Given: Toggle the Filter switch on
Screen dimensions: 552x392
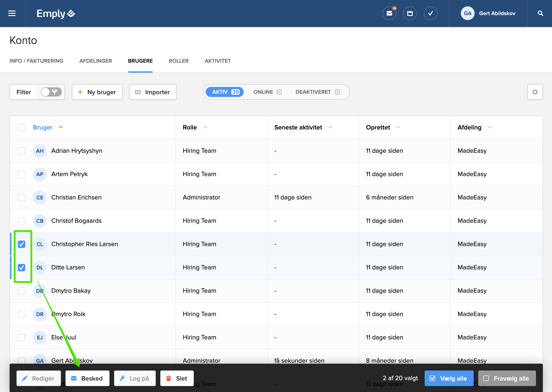Looking at the screenshot, I should pyautogui.click(x=51, y=92).
